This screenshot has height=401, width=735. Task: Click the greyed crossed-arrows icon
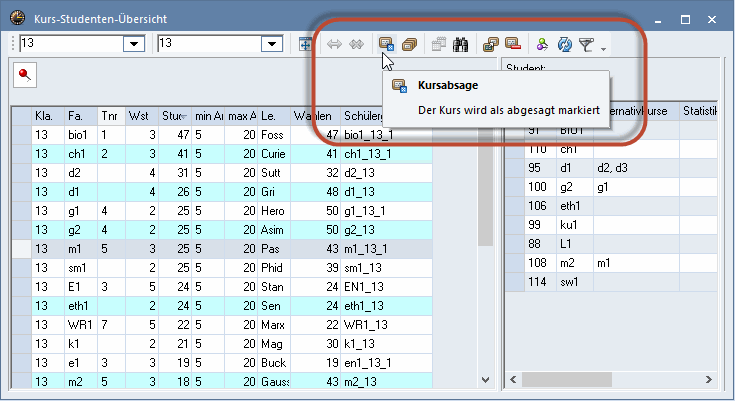coord(356,45)
